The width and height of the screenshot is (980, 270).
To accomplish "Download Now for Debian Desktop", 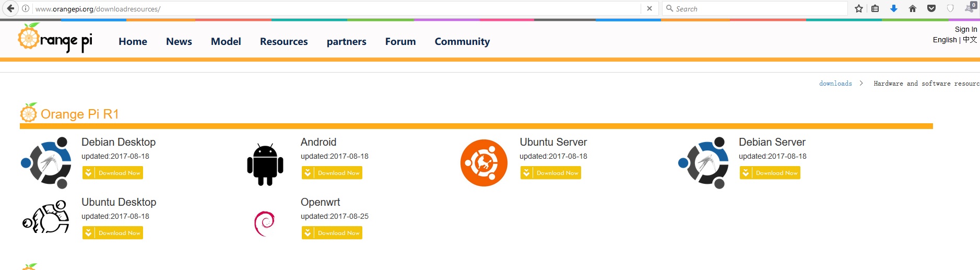I will [113, 173].
